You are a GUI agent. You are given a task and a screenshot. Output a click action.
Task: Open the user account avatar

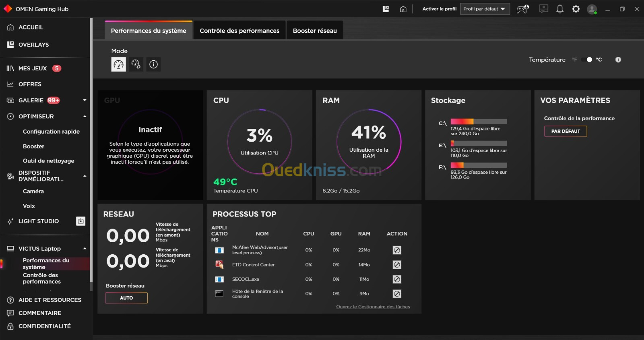tap(592, 9)
